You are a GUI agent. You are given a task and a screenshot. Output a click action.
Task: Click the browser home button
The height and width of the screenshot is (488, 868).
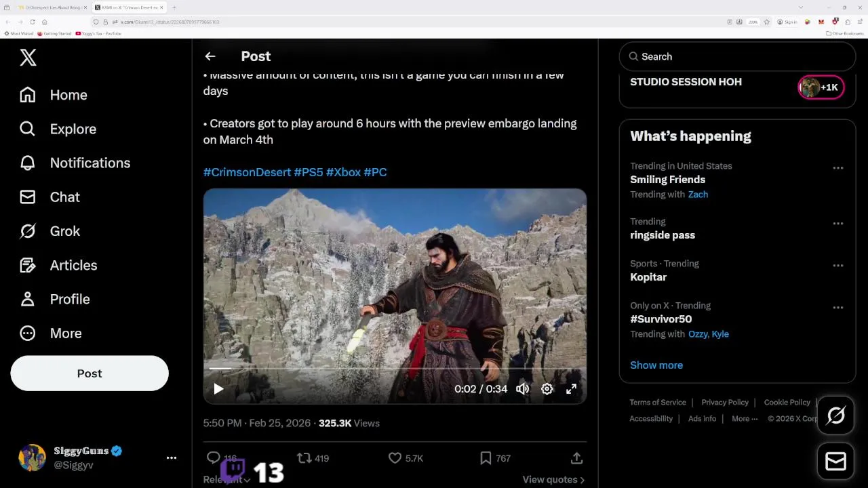click(45, 22)
